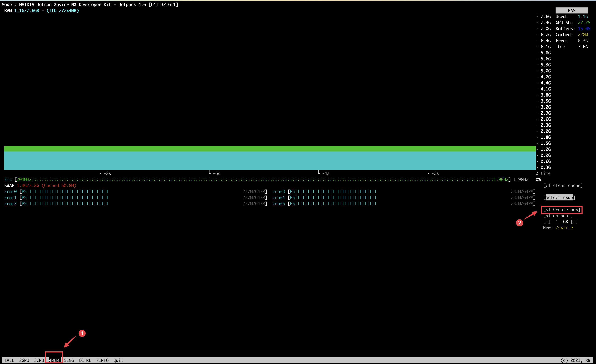Click the -8s time axis marker
This screenshot has width=596, height=364.
(x=107, y=173)
